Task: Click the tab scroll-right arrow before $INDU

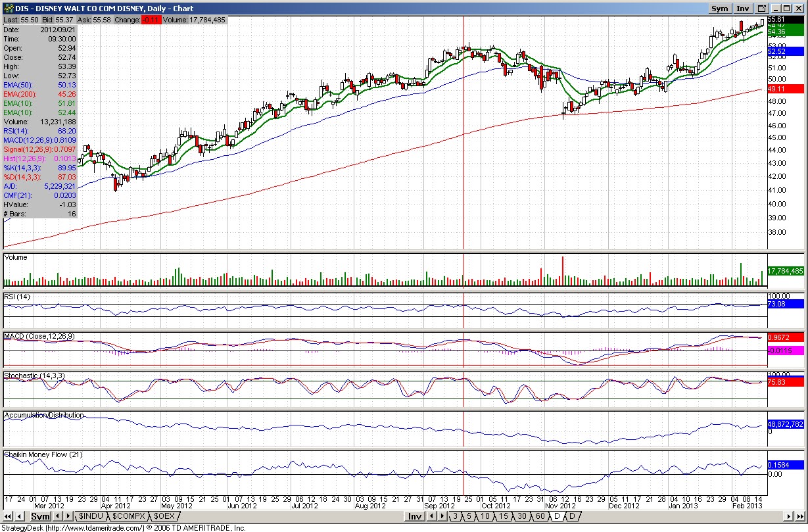Action: click(68, 516)
